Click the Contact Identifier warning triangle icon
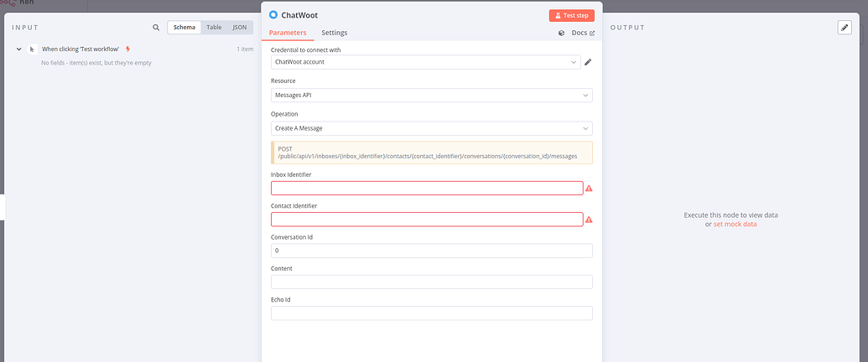Viewport: 868px width, 362px height. pos(589,220)
